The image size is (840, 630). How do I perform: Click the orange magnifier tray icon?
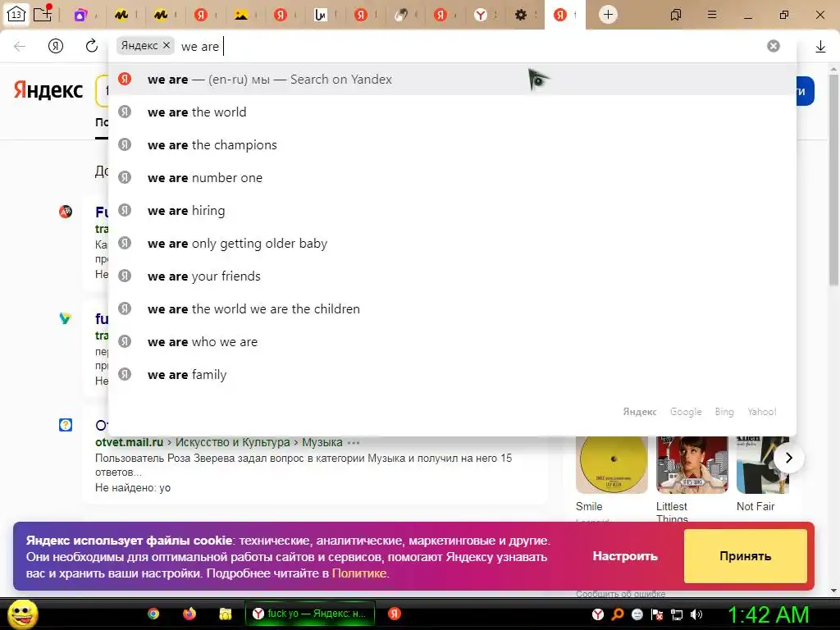[x=618, y=614]
